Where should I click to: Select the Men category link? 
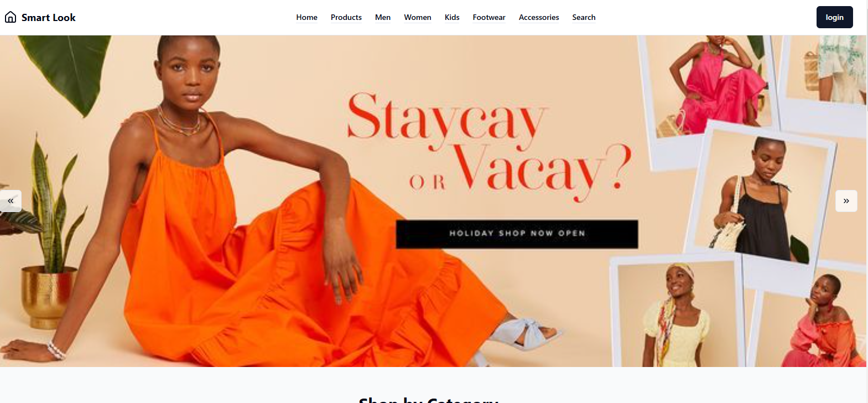(x=383, y=17)
